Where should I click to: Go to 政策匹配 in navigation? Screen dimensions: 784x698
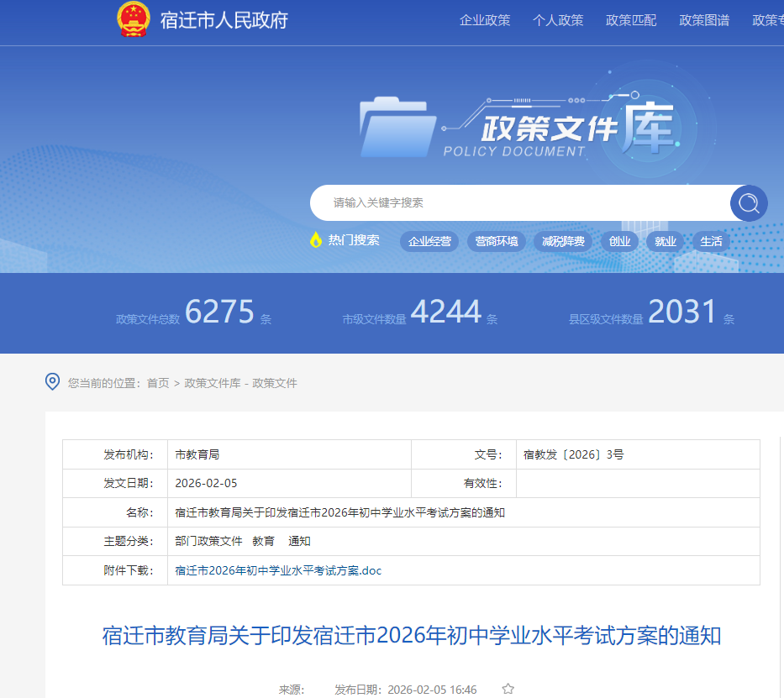[x=631, y=20]
